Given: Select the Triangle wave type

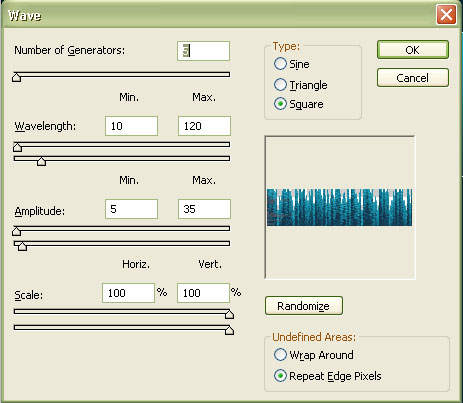Looking at the screenshot, I should [x=280, y=85].
